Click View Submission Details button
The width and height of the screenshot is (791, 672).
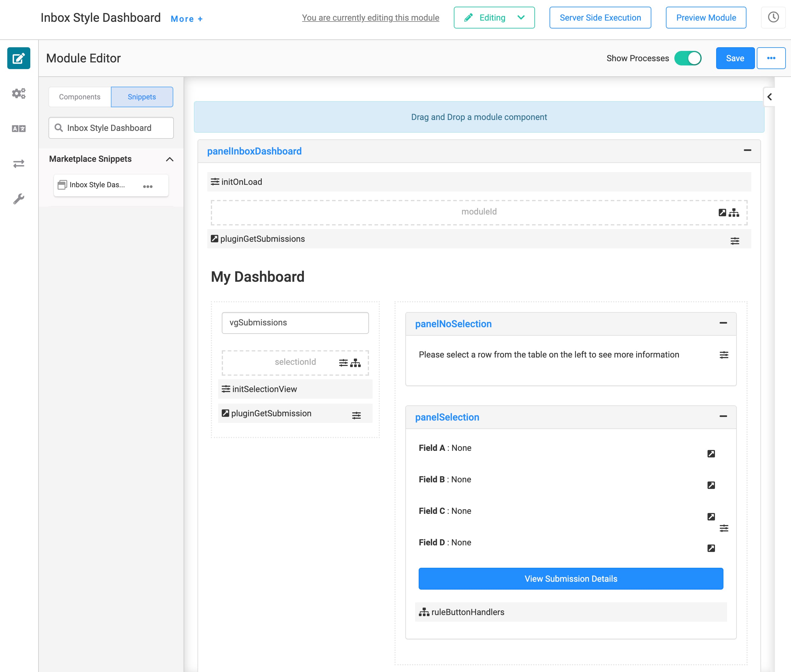570,579
